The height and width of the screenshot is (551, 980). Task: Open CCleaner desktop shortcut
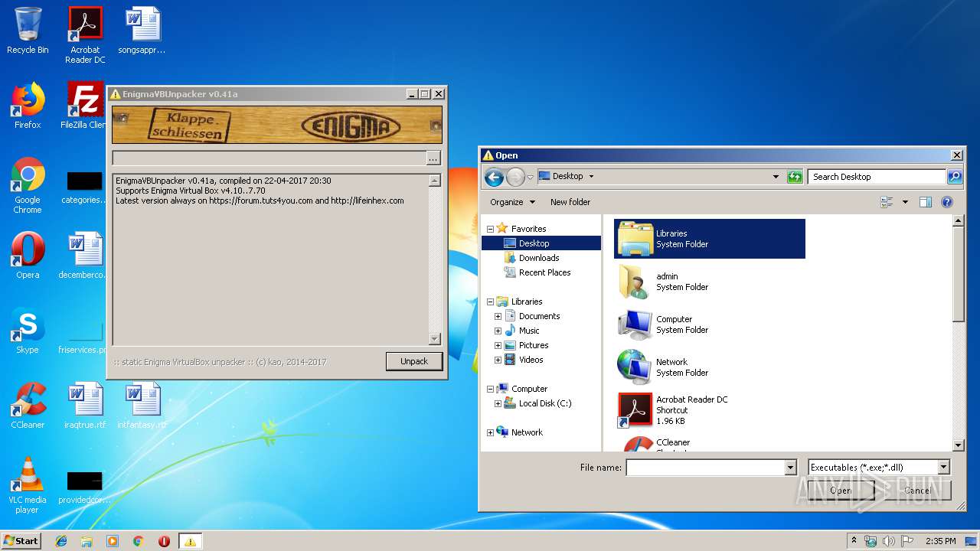pyautogui.click(x=28, y=406)
